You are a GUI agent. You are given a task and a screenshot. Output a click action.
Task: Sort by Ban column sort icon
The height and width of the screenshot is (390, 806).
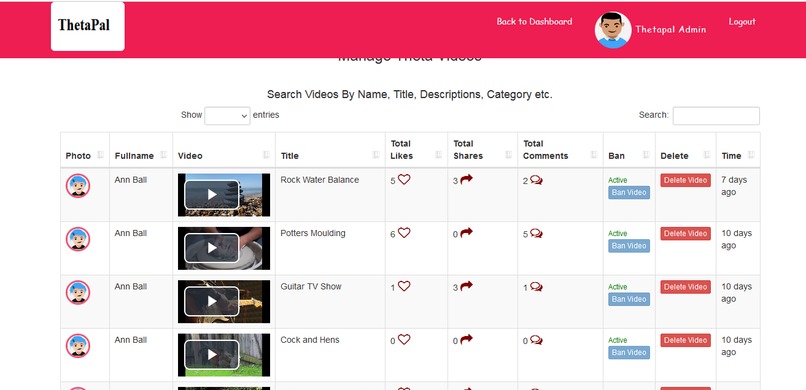pyautogui.click(x=646, y=155)
